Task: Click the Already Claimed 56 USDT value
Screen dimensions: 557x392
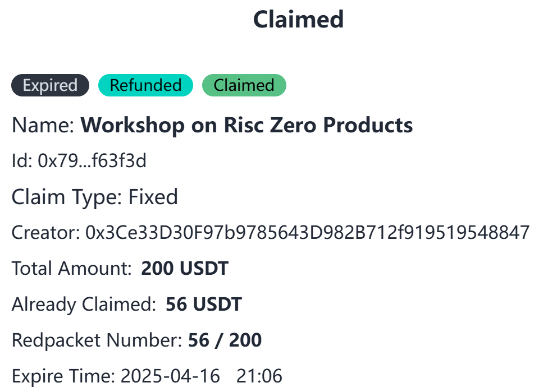Action: (204, 304)
